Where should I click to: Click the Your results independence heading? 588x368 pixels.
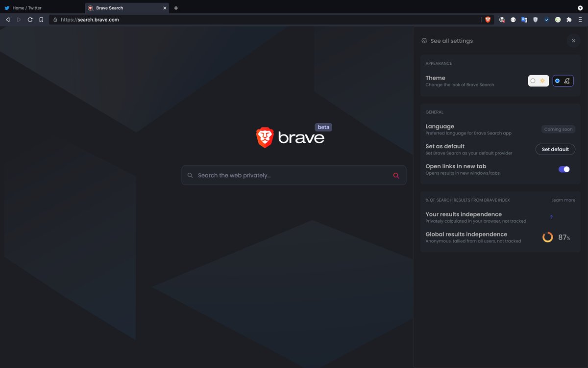(x=464, y=214)
